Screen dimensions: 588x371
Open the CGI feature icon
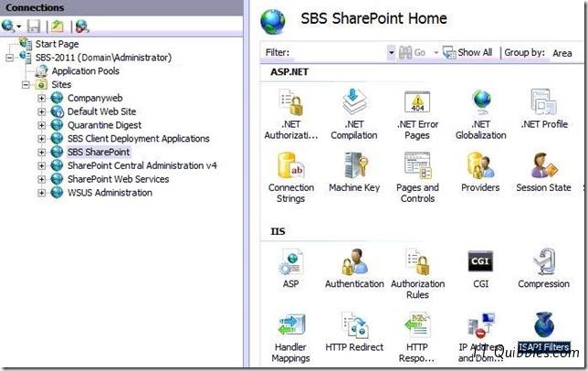[480, 269]
